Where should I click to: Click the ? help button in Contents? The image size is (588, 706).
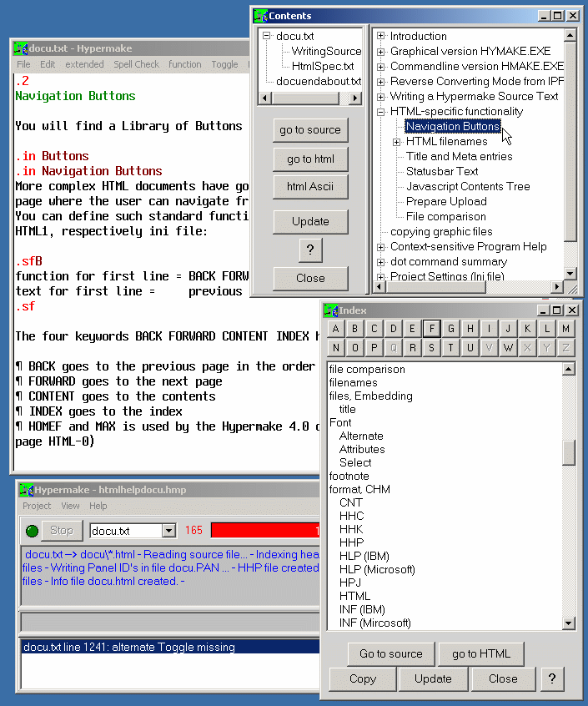tap(310, 250)
